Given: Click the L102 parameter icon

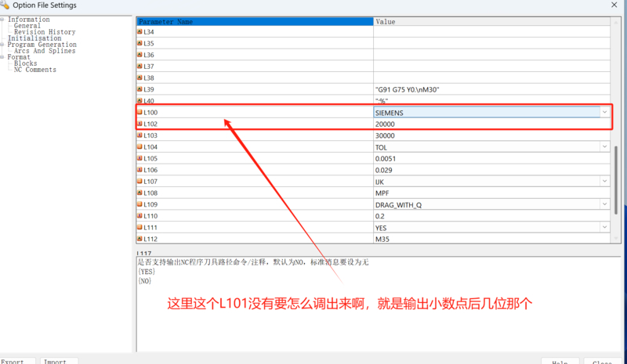Looking at the screenshot, I should pos(140,124).
